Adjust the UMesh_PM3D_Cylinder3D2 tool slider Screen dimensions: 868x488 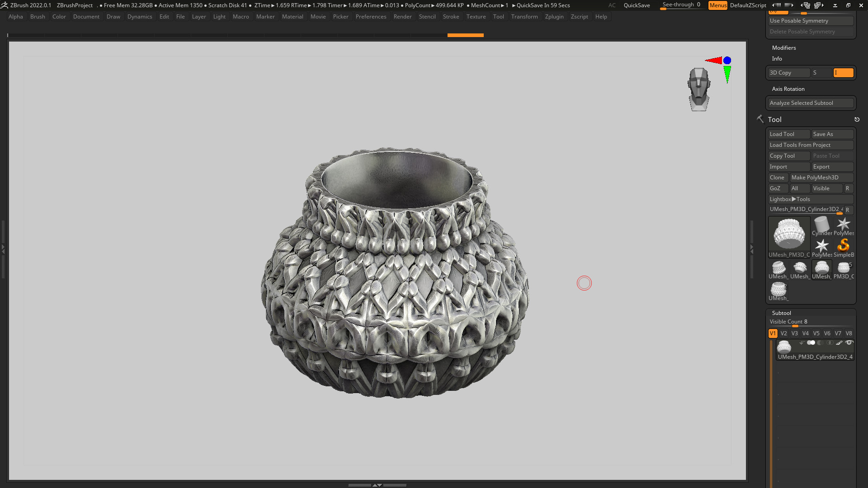click(x=806, y=210)
